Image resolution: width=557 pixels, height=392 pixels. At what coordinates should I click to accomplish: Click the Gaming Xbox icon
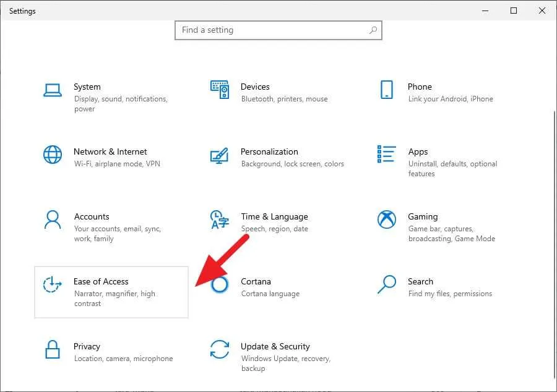(386, 219)
